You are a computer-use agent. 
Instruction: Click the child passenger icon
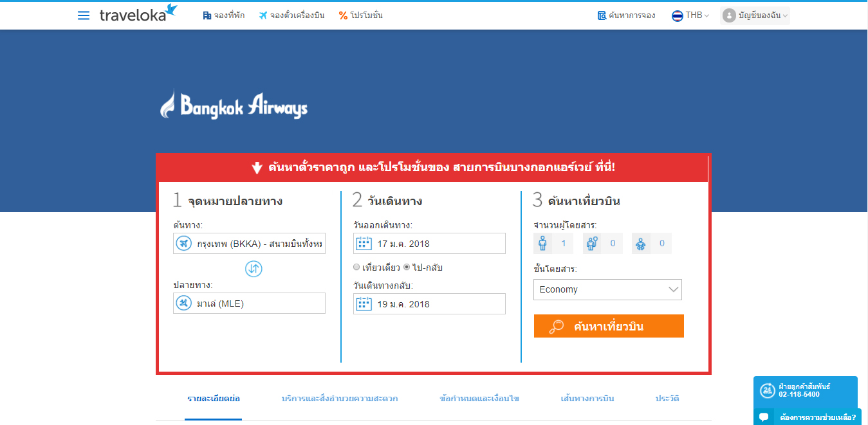click(592, 244)
